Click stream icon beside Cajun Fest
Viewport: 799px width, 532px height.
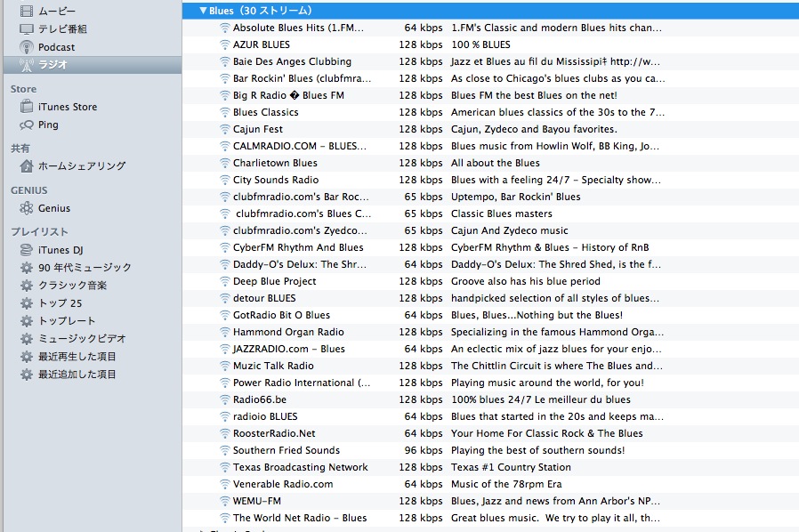tap(225, 129)
